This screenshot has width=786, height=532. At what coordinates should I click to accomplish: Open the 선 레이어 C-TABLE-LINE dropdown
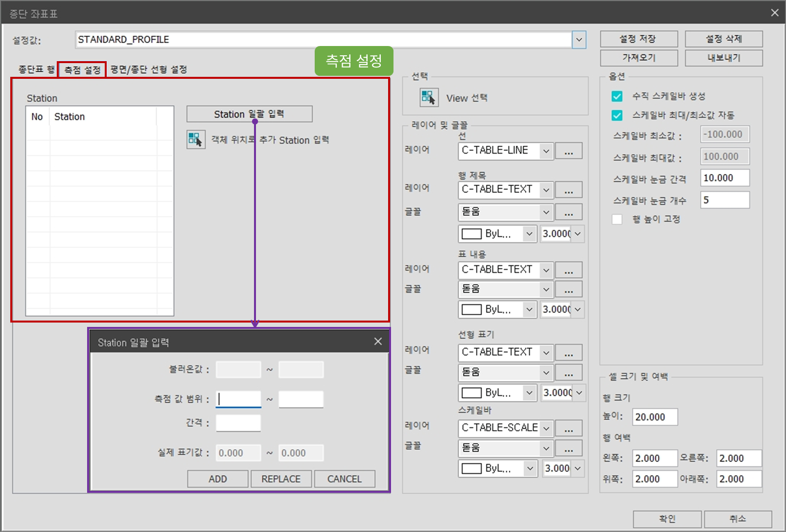pos(546,151)
